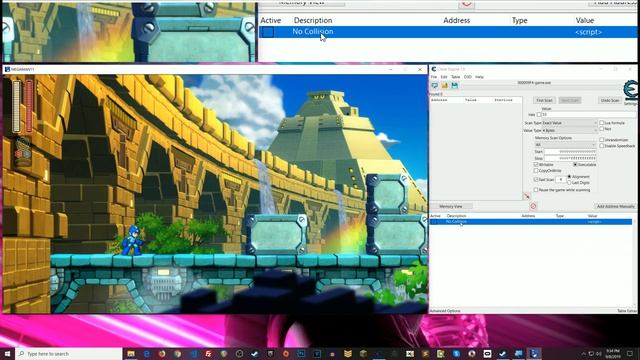Open the Edit menu in Cheat Engine

(444, 77)
